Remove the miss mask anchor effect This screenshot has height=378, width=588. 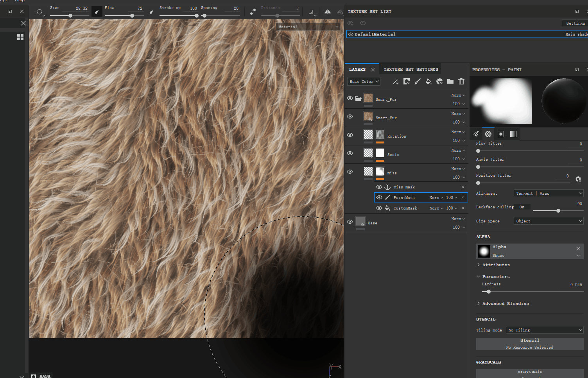463,187
